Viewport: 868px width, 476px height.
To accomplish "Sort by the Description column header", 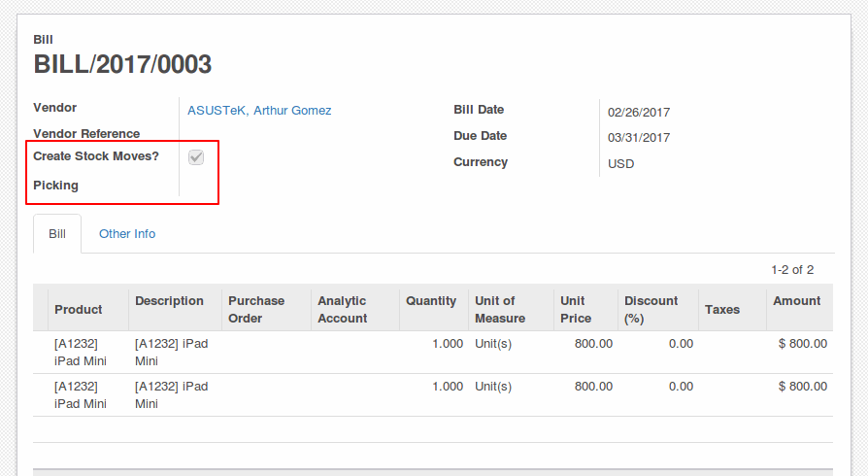I will click(x=169, y=301).
